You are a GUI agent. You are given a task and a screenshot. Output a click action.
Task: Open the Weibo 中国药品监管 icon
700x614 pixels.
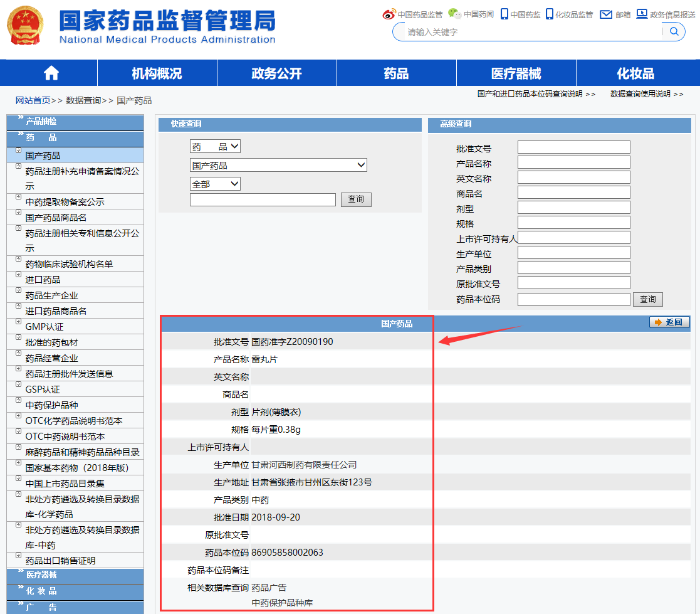click(389, 14)
